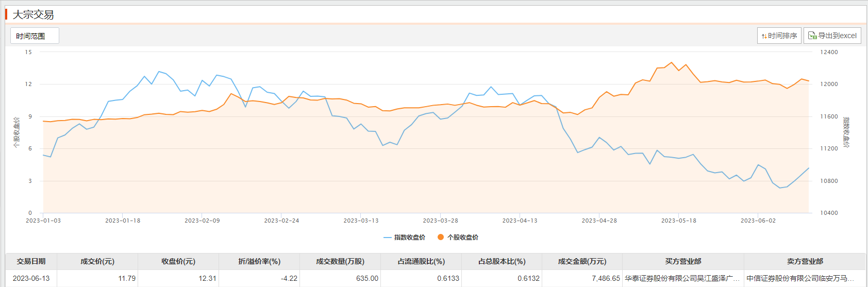This screenshot has width=868, height=287.
Task: Sort by 交易日期 column header
Action: (x=31, y=261)
